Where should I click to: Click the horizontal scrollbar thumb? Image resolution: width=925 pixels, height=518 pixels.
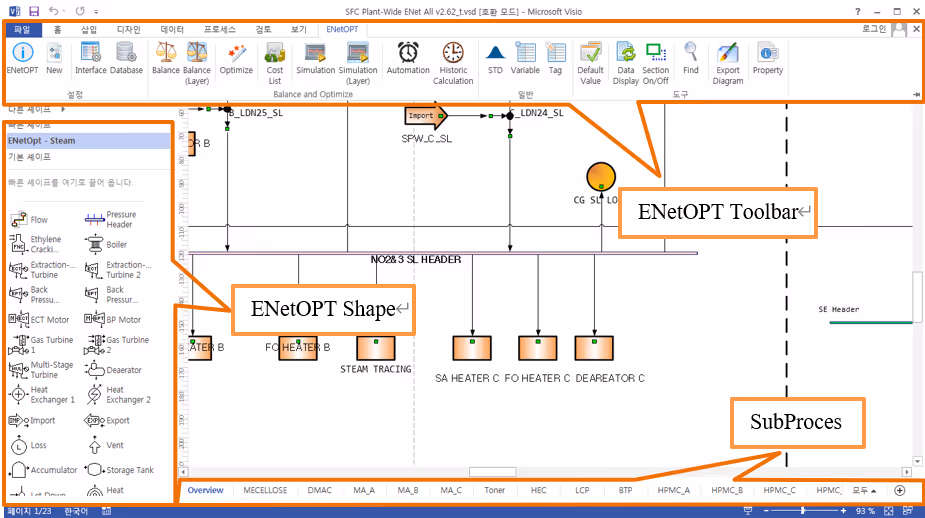click(492, 472)
